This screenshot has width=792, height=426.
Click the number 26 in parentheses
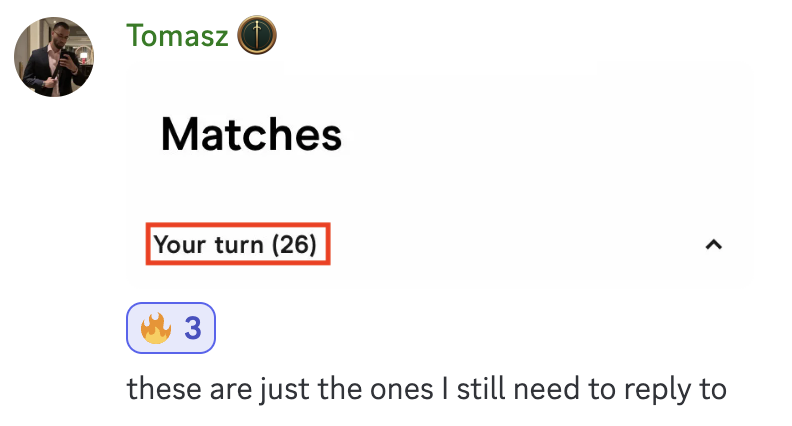(294, 245)
